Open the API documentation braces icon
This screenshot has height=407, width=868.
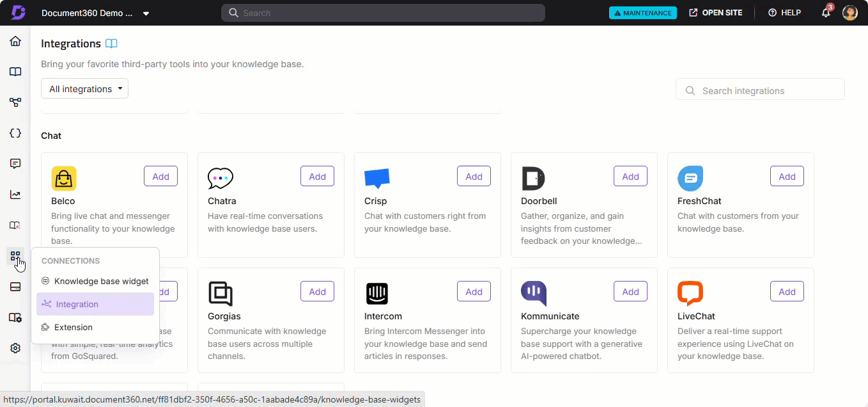tap(15, 133)
